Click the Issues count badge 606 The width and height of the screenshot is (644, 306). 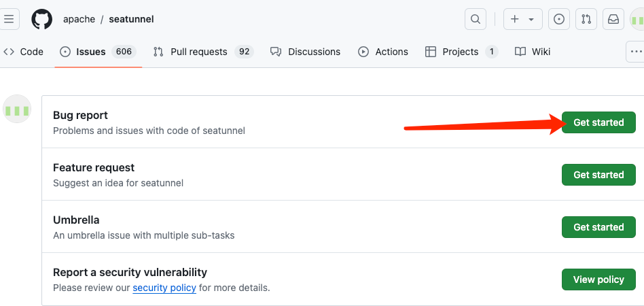(x=124, y=52)
